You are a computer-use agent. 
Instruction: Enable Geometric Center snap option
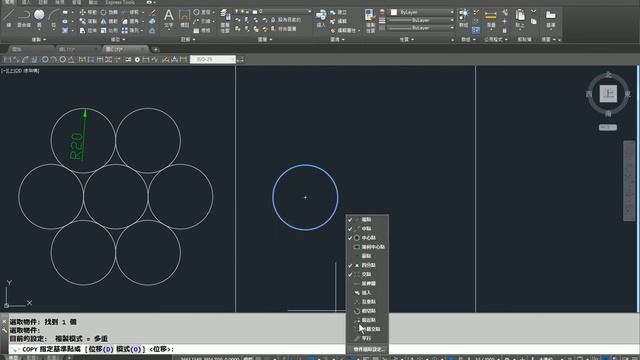[x=367, y=247]
